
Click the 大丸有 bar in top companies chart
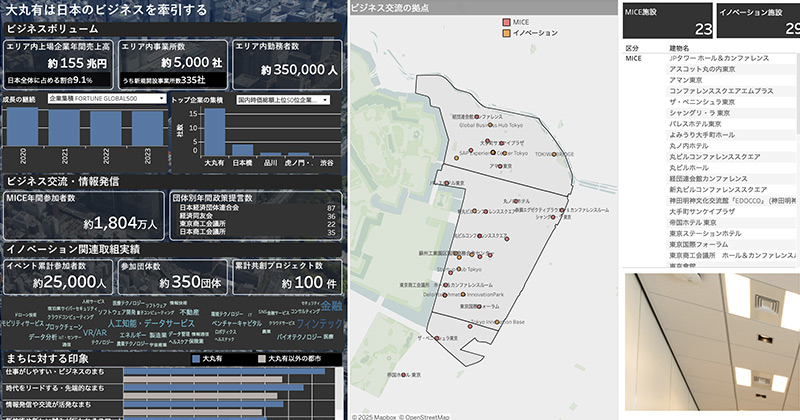213,130
